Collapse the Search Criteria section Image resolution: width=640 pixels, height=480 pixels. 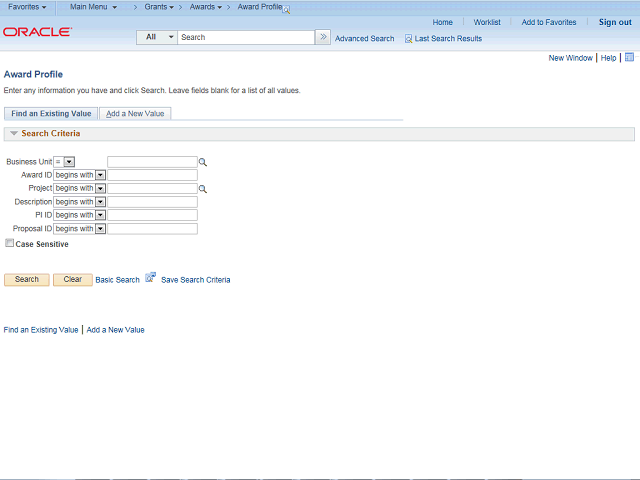tap(14, 133)
